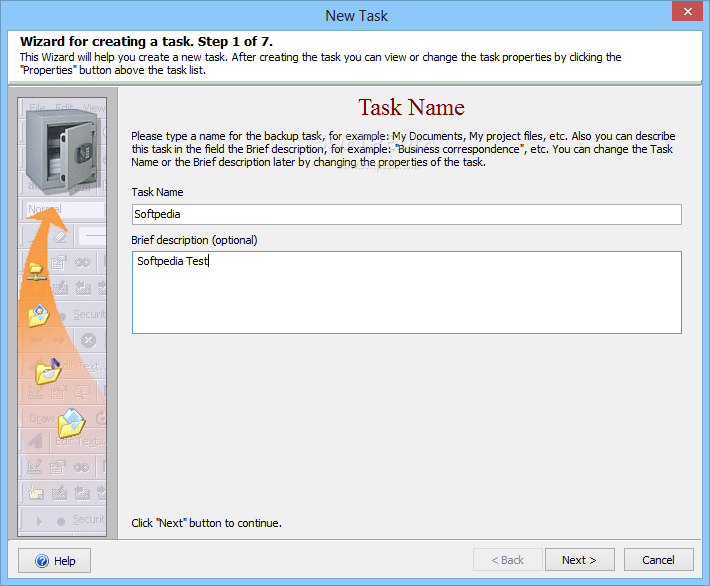Cancel the New Task wizard
This screenshot has height=586, width=710.
(658, 560)
